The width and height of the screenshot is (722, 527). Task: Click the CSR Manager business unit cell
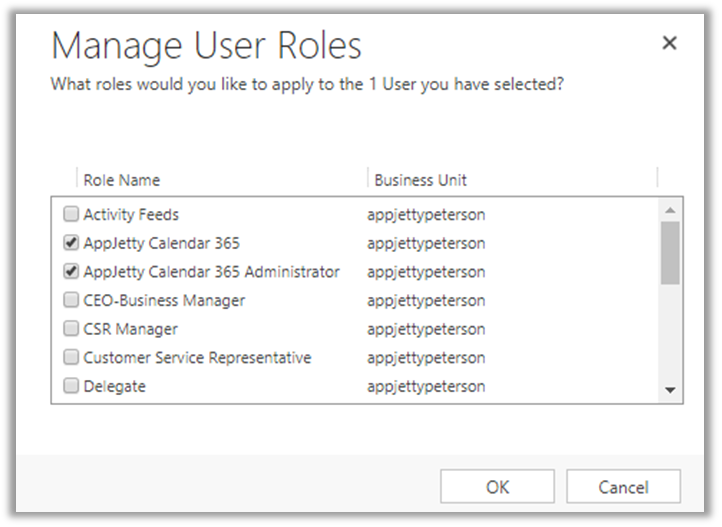coord(426,329)
